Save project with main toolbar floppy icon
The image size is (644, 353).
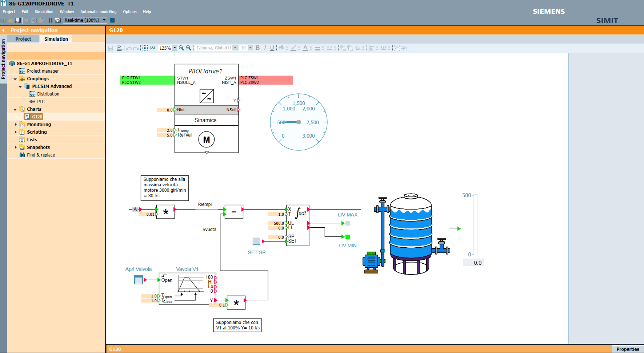[x=17, y=20]
